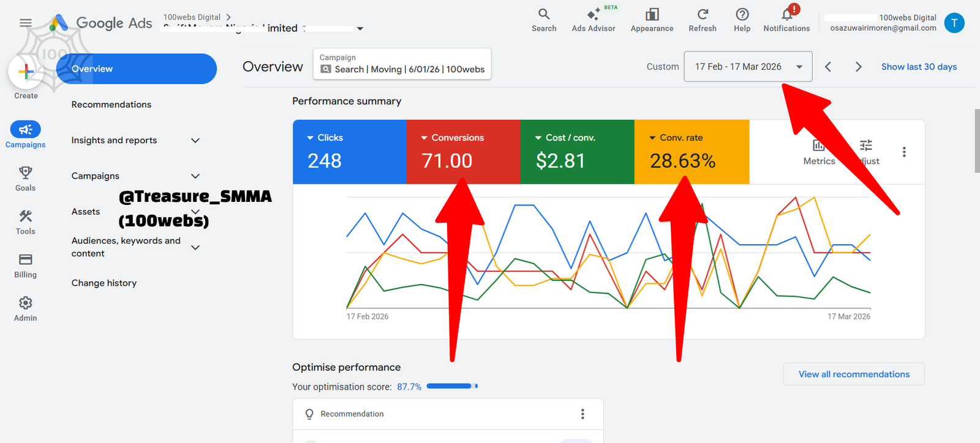Open the Search tool in header
980x443 pixels.
544,20
